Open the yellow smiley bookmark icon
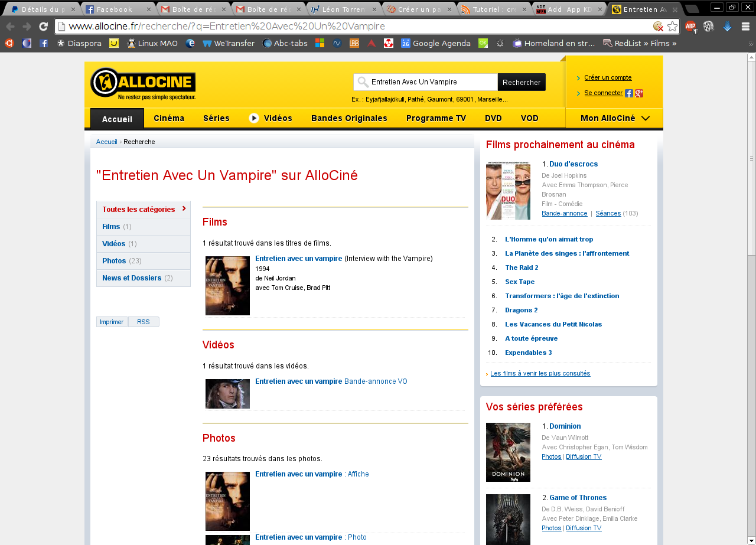This screenshot has width=756, height=545. click(114, 43)
